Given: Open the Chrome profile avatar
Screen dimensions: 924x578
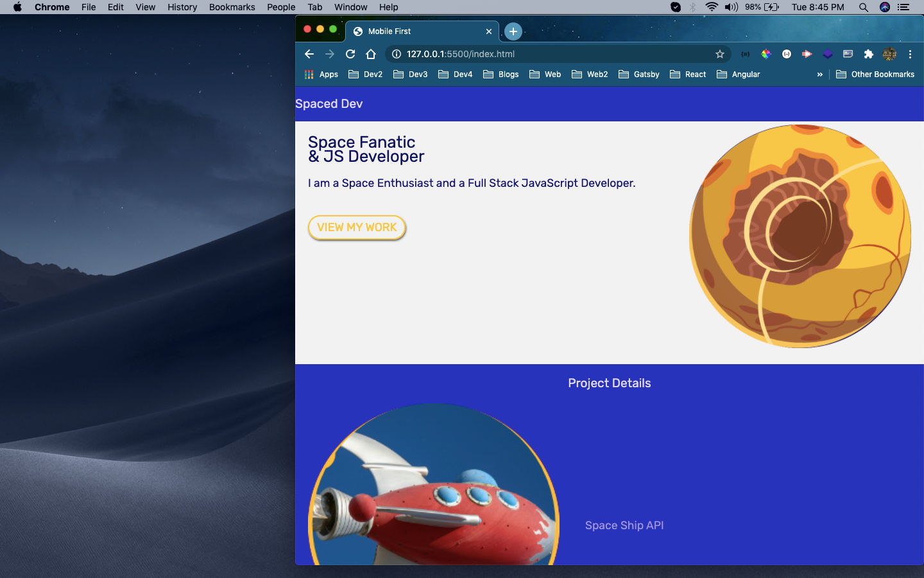Looking at the screenshot, I should (889, 54).
